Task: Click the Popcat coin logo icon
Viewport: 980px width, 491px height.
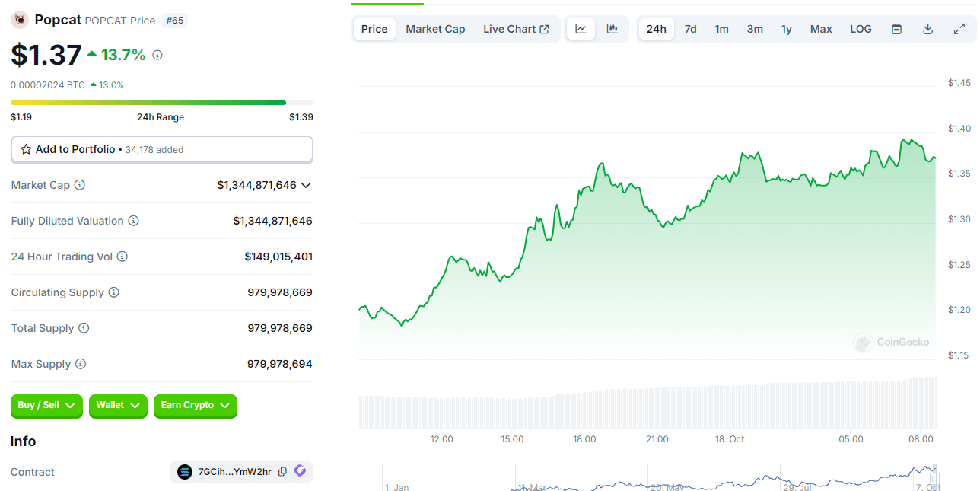Action: [20, 20]
